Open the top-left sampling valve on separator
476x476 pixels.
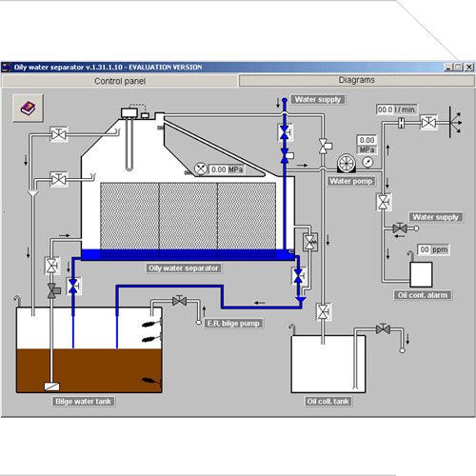59,134
